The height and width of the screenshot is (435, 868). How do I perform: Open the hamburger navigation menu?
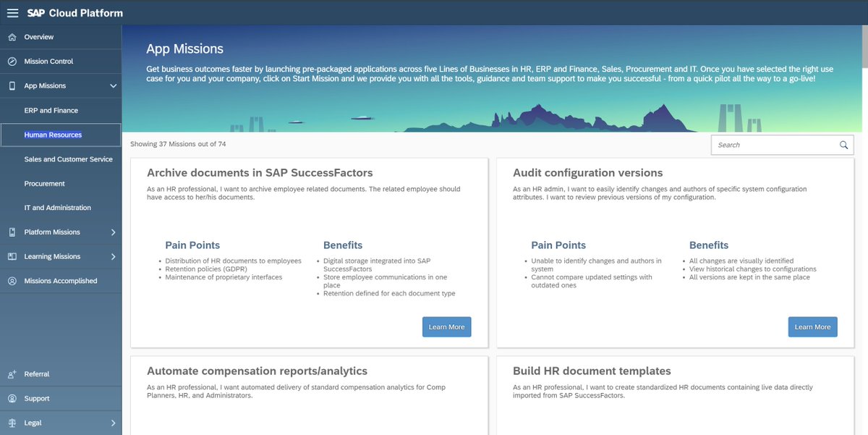click(x=12, y=13)
